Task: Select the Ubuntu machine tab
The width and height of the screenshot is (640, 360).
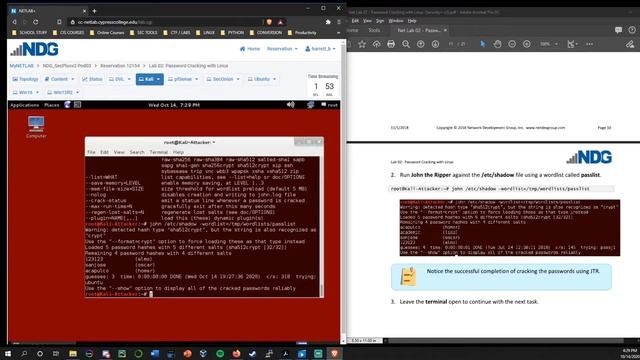Action: pyautogui.click(x=262, y=79)
